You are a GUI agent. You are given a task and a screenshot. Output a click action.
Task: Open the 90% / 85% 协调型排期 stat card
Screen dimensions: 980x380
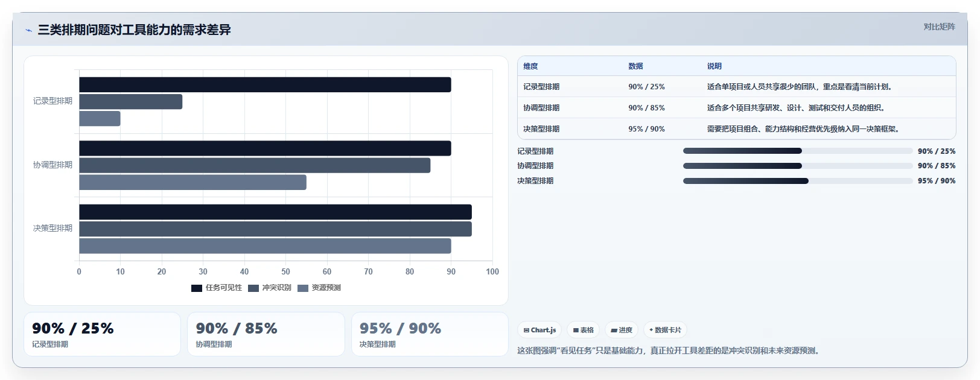pyautogui.click(x=266, y=334)
